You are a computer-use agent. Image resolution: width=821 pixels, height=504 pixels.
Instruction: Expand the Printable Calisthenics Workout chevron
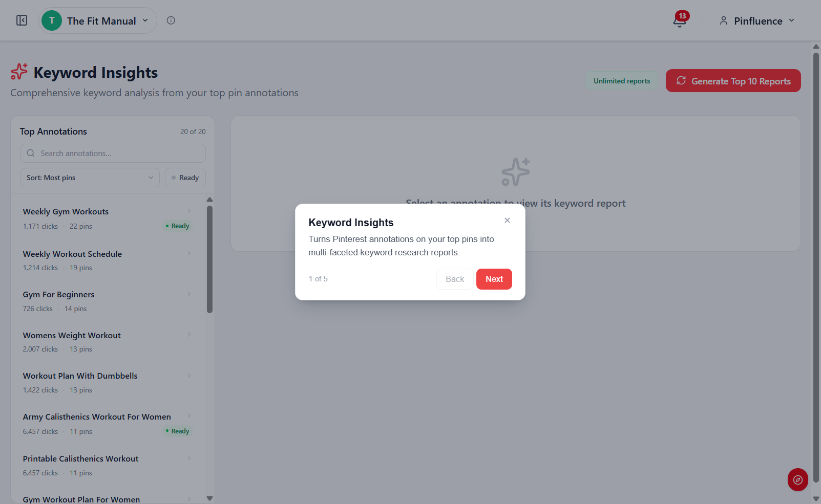(189, 458)
